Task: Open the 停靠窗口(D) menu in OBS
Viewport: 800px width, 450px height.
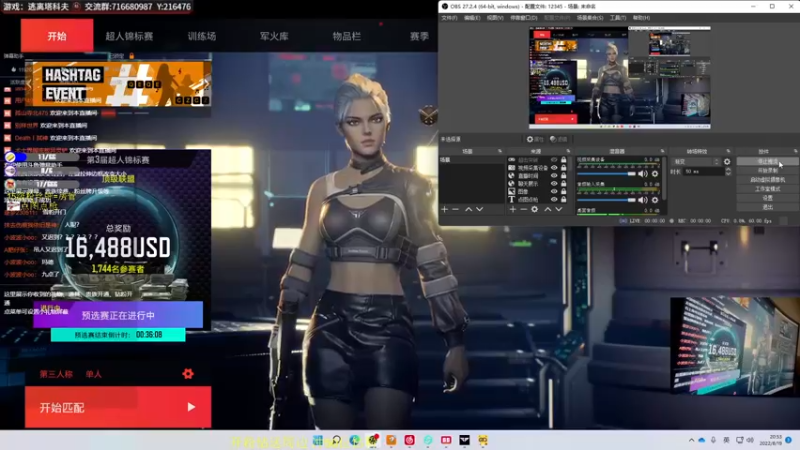Action: 524,18
